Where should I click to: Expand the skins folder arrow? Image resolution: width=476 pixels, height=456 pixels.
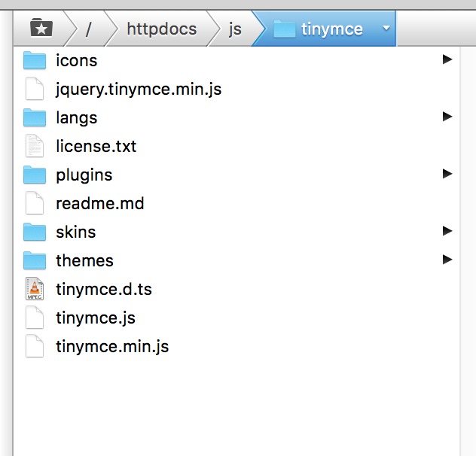coord(447,231)
